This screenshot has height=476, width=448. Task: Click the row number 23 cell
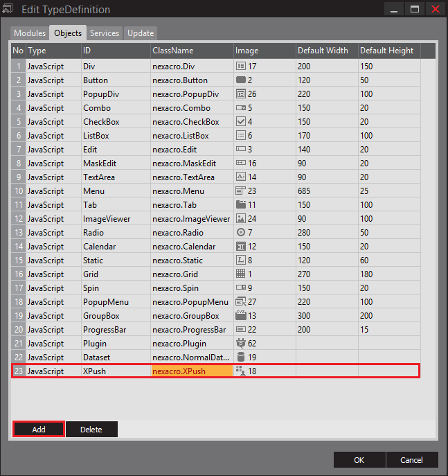tap(19, 371)
